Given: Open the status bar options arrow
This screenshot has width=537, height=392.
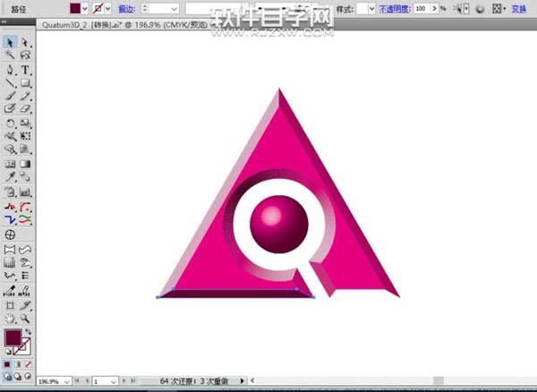Looking at the screenshot, I should tap(243, 380).
